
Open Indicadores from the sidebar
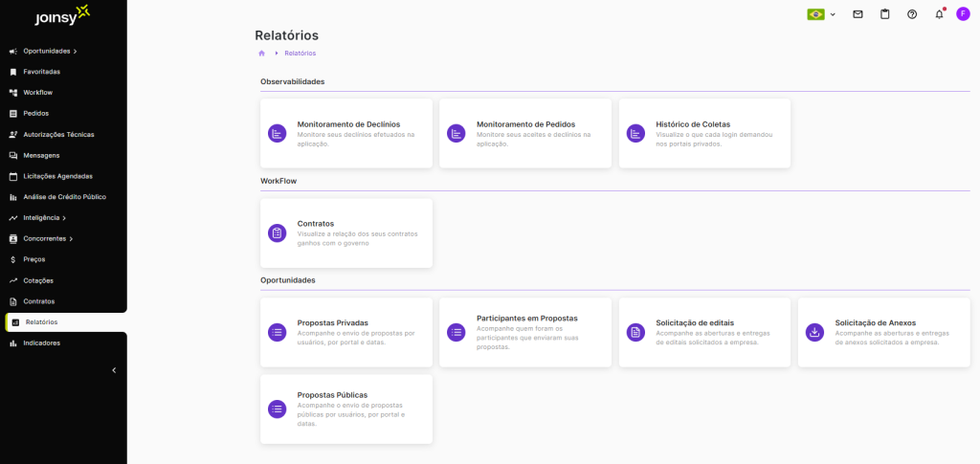(x=41, y=342)
